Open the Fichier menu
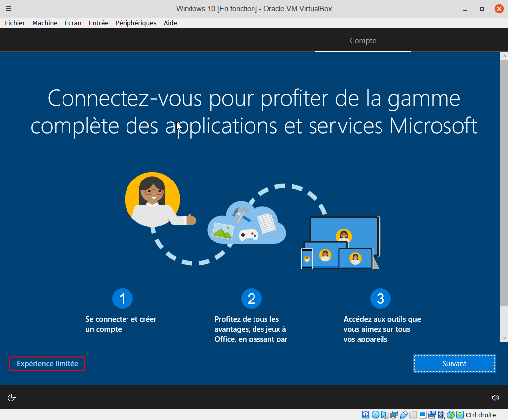The width and height of the screenshot is (508, 420). tap(15, 23)
